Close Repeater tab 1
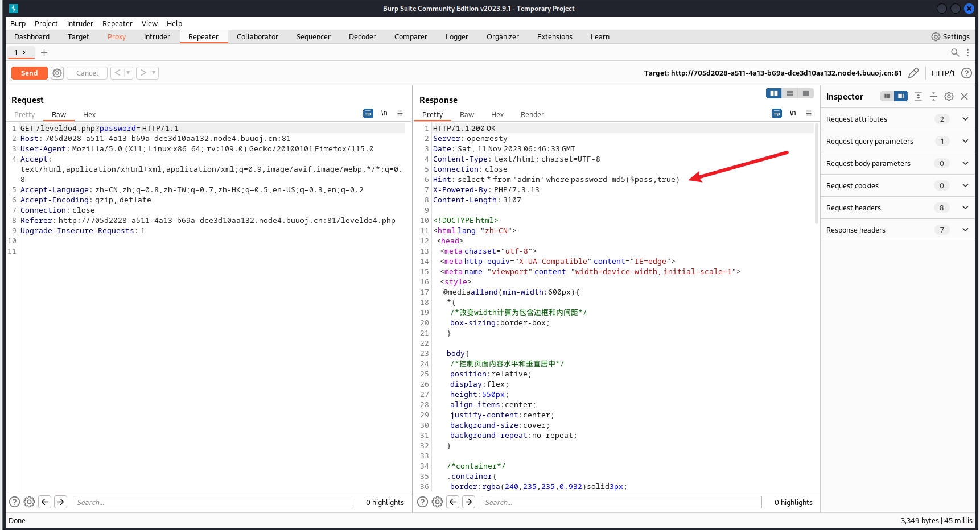Screen dimensions: 980x530 tap(24, 52)
